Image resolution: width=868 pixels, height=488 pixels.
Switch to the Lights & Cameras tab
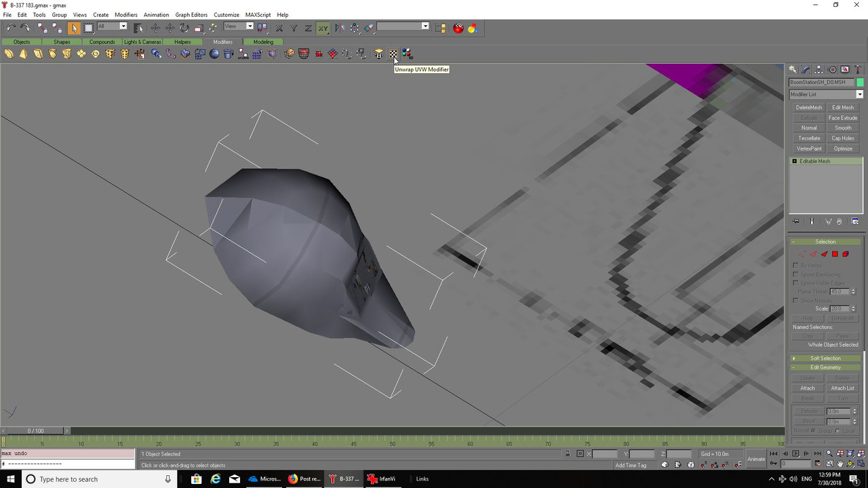(142, 42)
